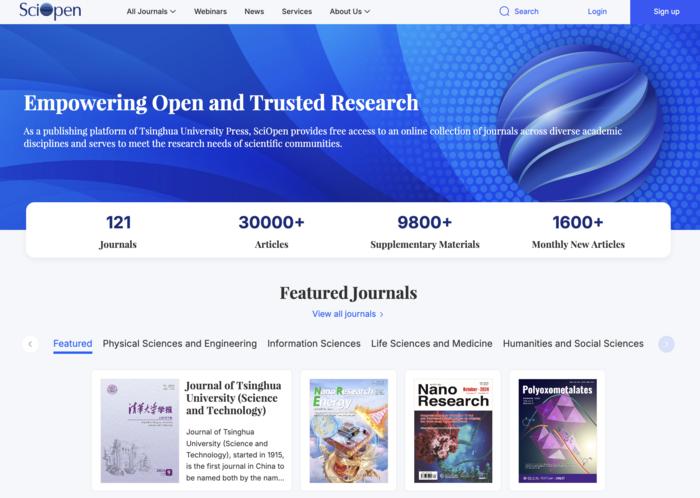The height and width of the screenshot is (498, 700).
Task: Click the 30000+ Articles statistic
Action: tap(271, 231)
